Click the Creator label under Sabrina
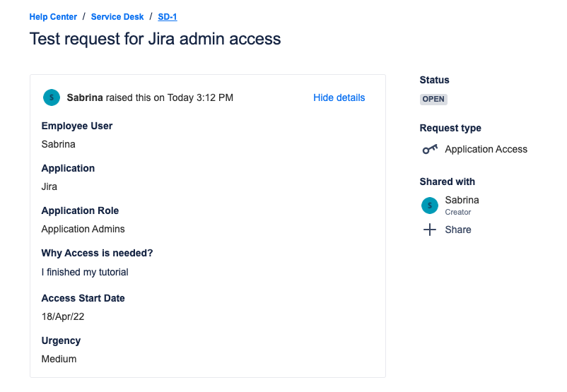 tap(457, 212)
